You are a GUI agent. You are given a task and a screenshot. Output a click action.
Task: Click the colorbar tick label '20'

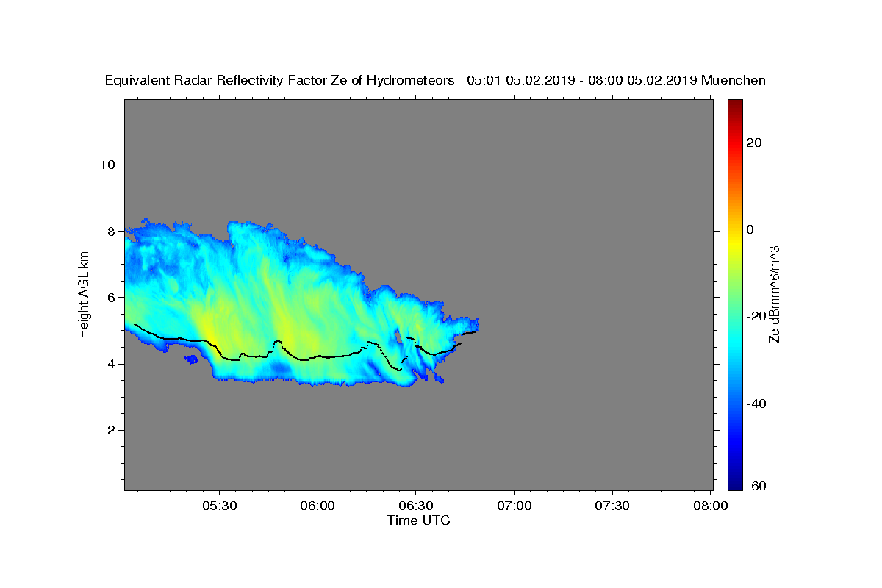tap(755, 143)
